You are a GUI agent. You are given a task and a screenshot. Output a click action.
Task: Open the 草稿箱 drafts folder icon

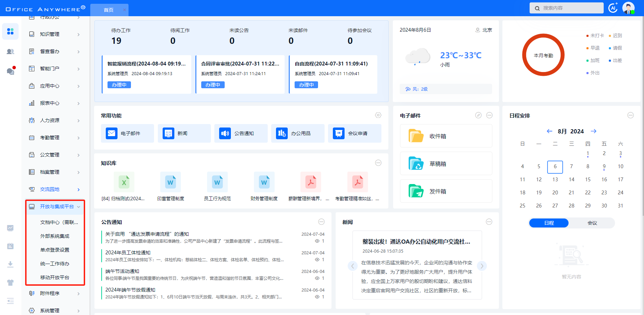416,164
